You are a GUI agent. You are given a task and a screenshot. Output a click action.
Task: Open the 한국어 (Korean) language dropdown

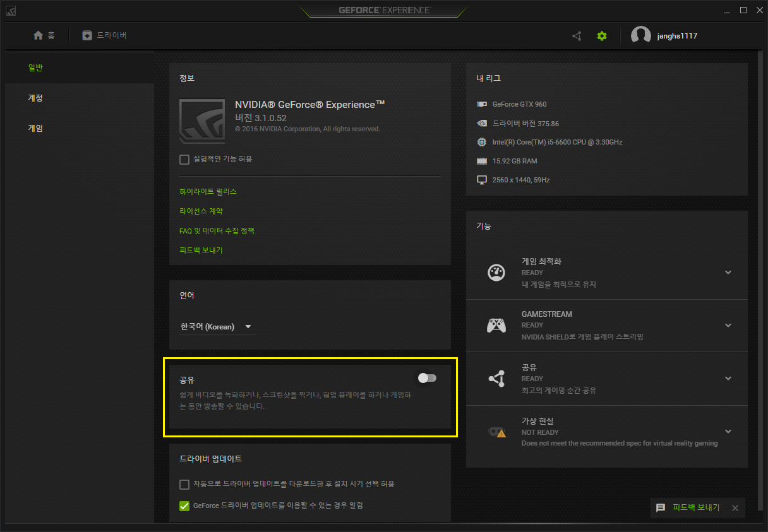point(217,327)
